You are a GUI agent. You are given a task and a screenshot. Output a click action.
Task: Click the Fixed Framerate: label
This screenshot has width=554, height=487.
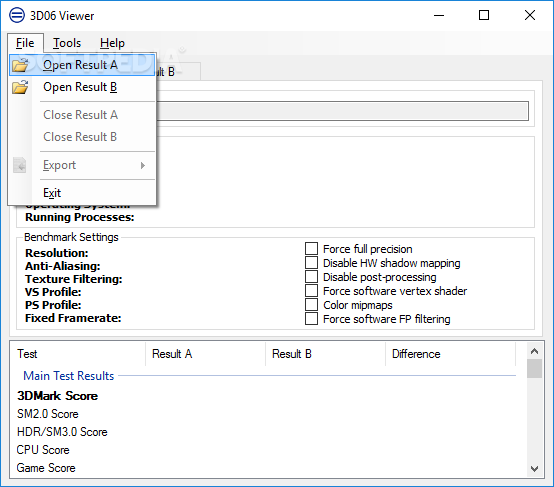(x=73, y=318)
